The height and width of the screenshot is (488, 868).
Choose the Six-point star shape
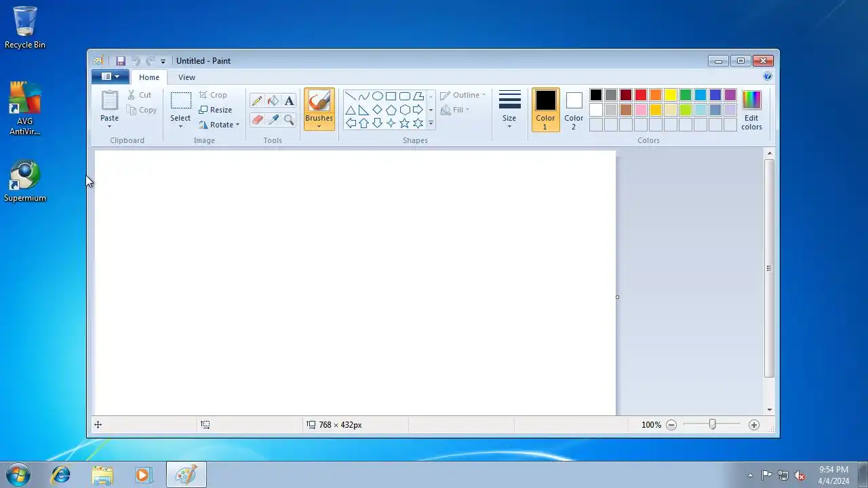[418, 123]
